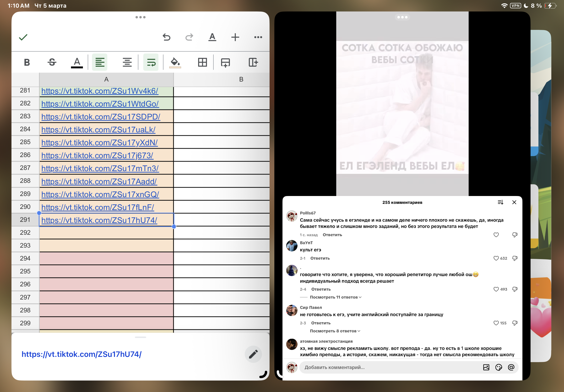Image resolution: width=564 pixels, height=392 pixels.
Task: Select cell with link ZSu17mTn3
Action: coord(106,168)
